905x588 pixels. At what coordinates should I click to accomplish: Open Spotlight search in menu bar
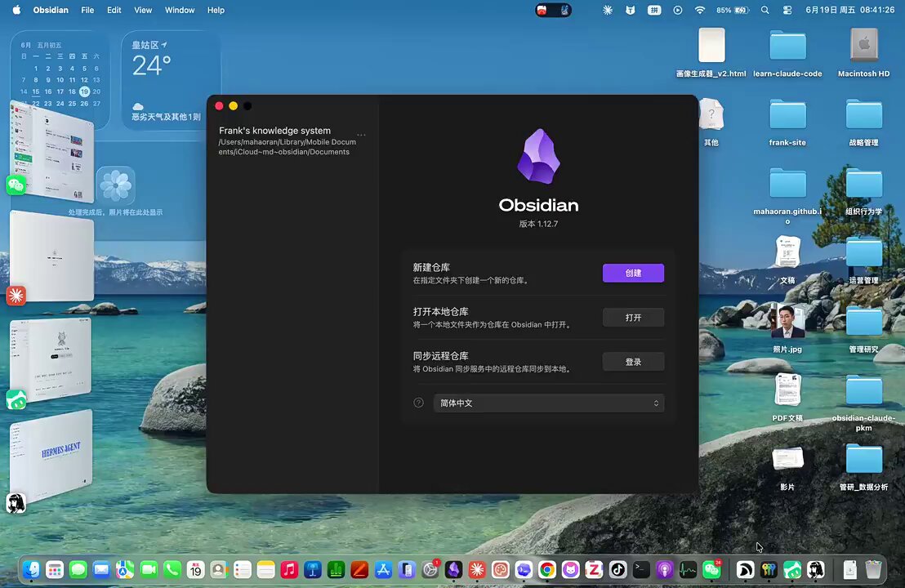pyautogui.click(x=765, y=10)
